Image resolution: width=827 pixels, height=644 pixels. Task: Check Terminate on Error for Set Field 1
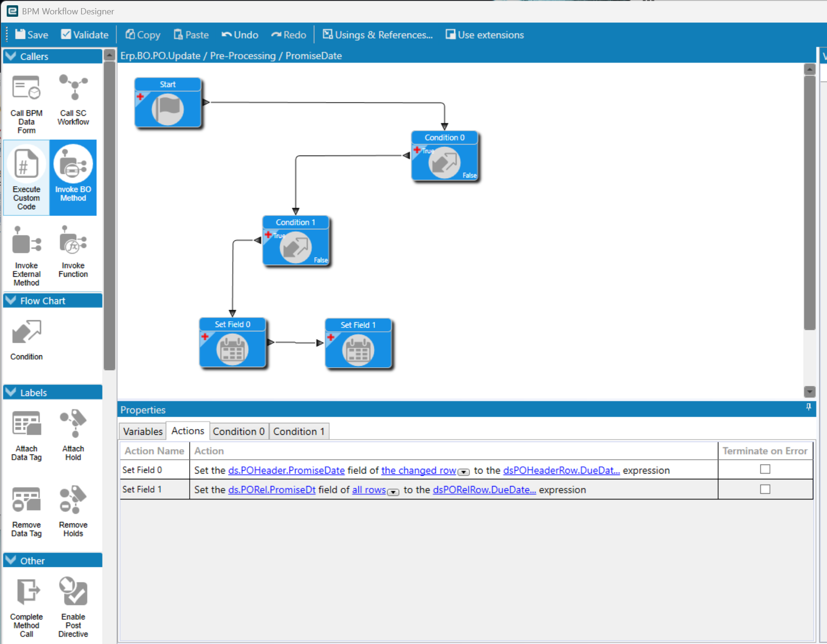point(765,489)
